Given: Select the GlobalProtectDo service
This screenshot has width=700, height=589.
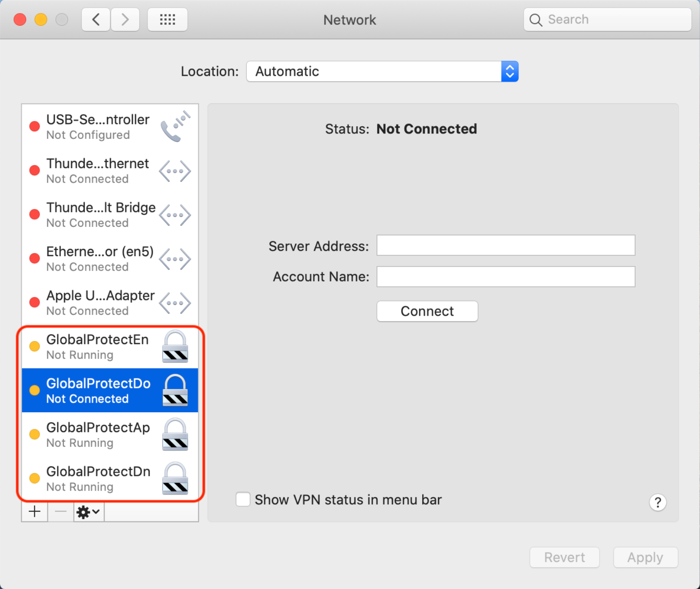Looking at the screenshot, I should point(110,391).
